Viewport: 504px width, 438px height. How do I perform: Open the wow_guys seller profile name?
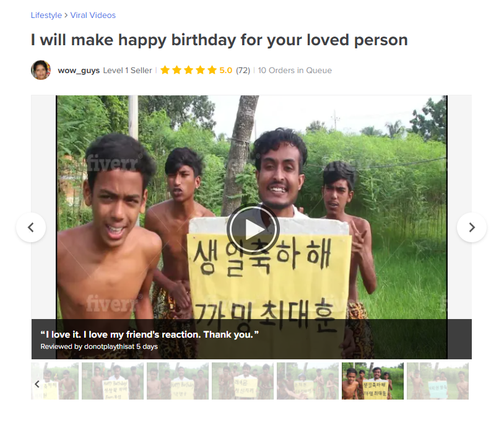tap(79, 71)
